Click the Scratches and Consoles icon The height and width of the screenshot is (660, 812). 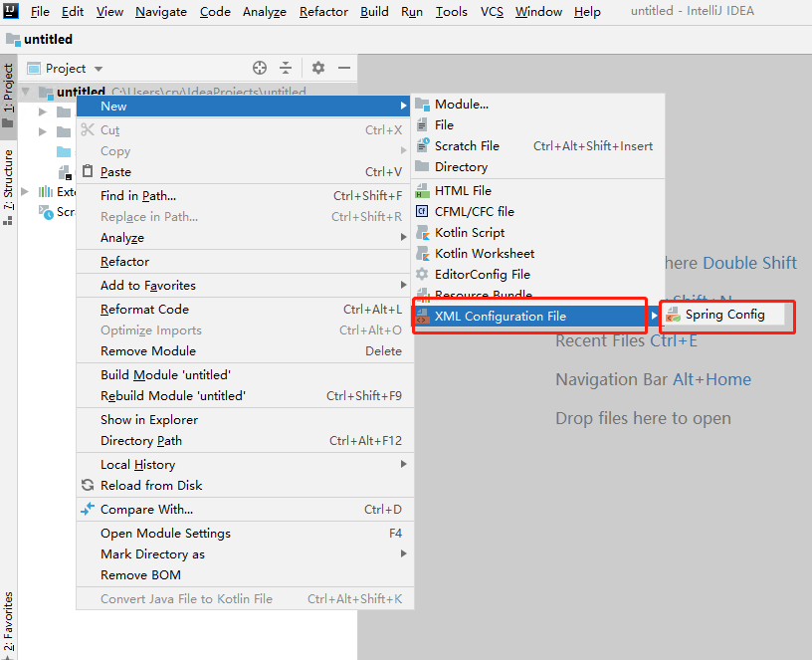point(46,212)
